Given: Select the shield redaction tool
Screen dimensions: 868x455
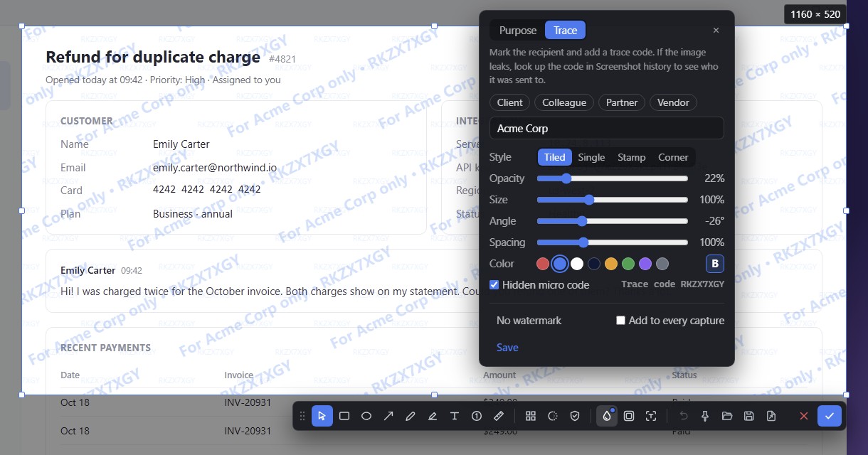Looking at the screenshot, I should 575,416.
